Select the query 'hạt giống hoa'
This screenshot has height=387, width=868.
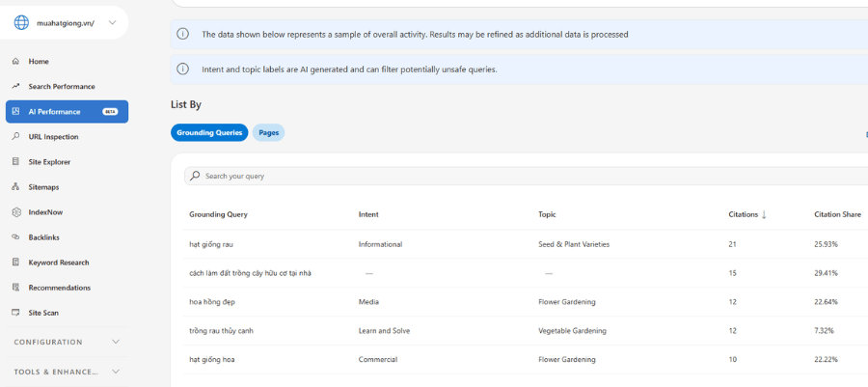(x=212, y=359)
